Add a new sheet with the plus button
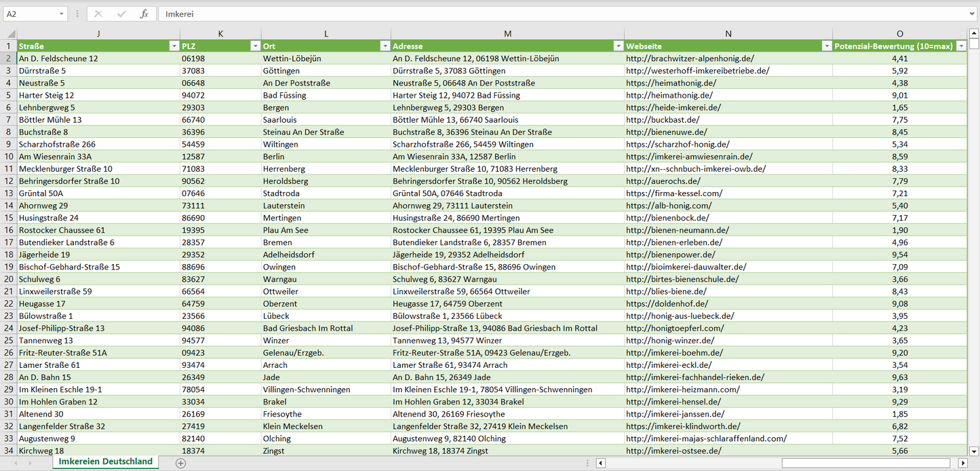The height and width of the screenshot is (471, 980). click(x=180, y=463)
